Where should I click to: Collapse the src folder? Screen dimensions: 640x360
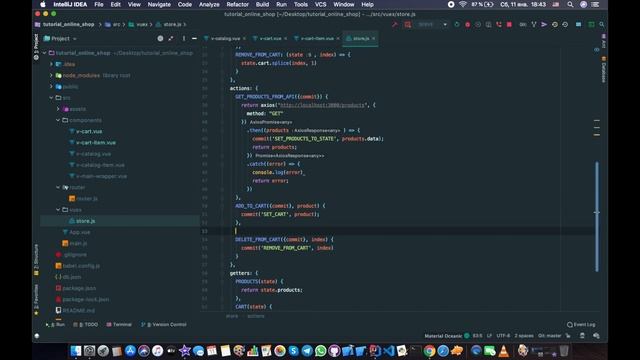tap(51, 98)
